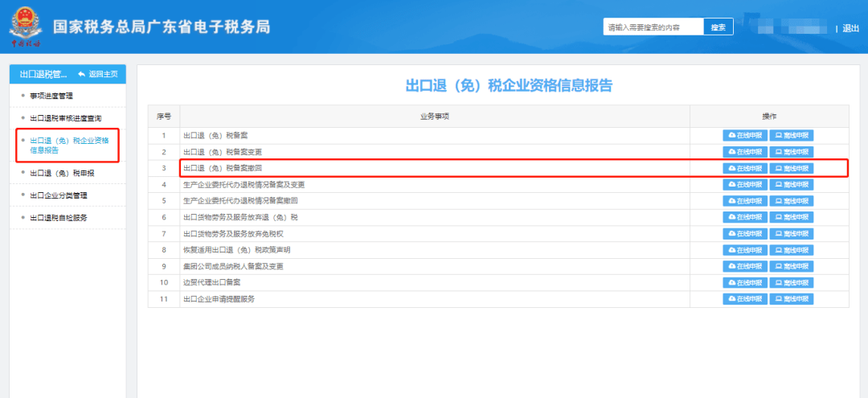Click the 退出 logout link
The height and width of the screenshot is (398, 868).
(850, 28)
